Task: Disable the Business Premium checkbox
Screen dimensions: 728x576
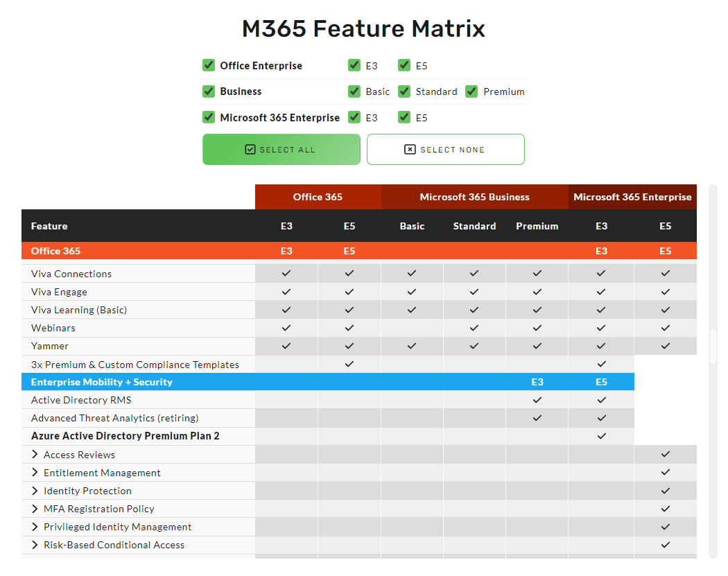Action: click(x=472, y=91)
